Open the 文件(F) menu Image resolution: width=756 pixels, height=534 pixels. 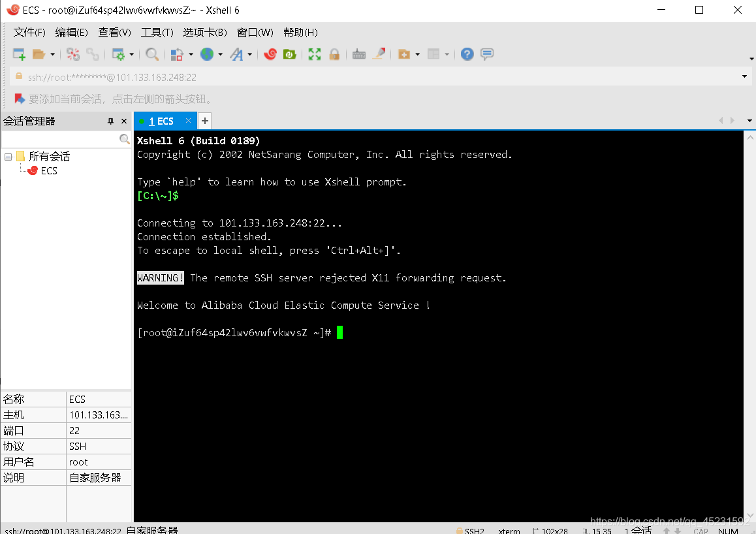pos(29,32)
